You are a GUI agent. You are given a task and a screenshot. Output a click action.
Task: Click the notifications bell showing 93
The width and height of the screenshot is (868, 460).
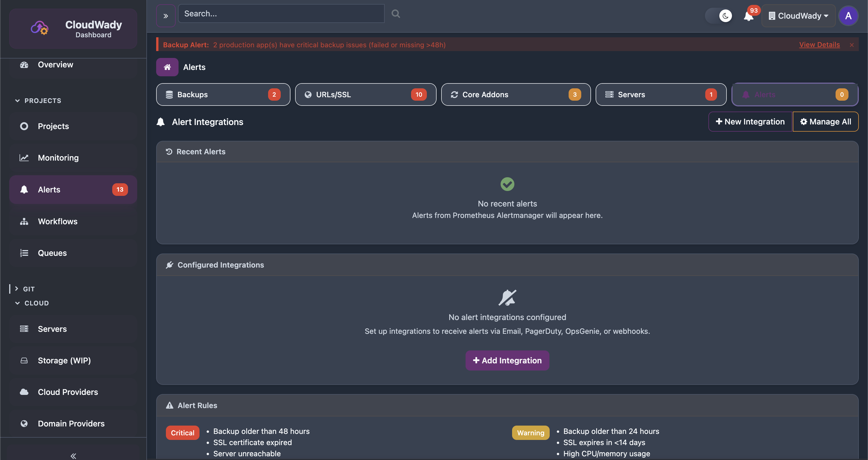click(x=749, y=16)
